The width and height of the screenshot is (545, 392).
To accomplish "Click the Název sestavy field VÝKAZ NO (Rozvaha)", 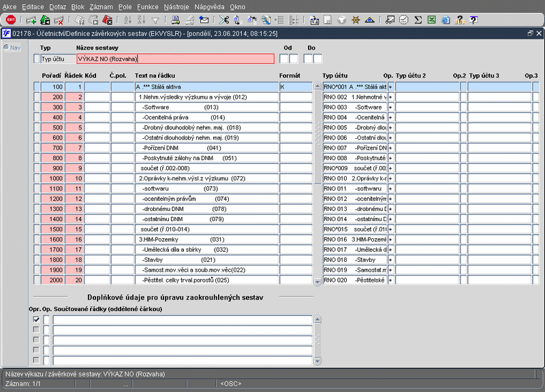I will pyautogui.click(x=175, y=59).
